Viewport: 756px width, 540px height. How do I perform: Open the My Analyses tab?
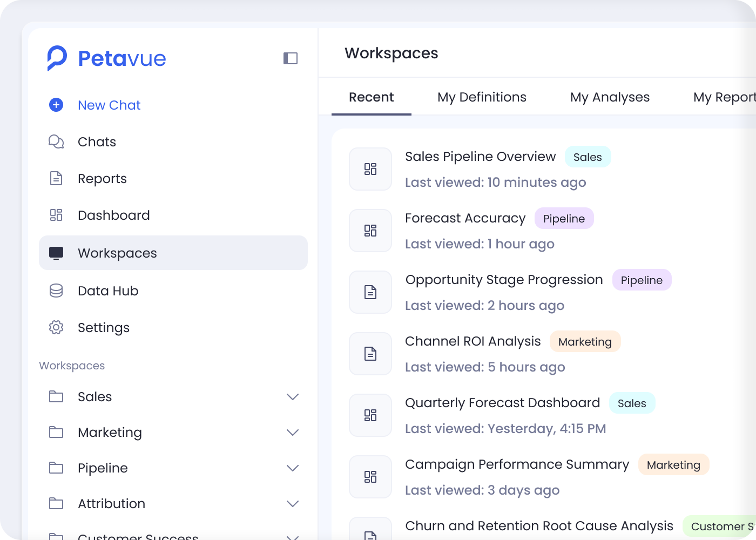tap(610, 97)
